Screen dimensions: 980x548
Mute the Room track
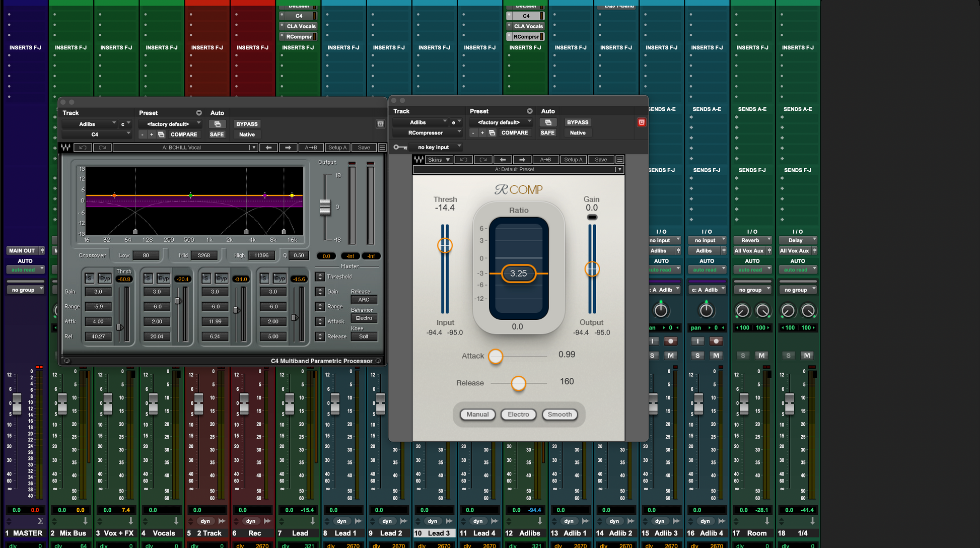761,356
